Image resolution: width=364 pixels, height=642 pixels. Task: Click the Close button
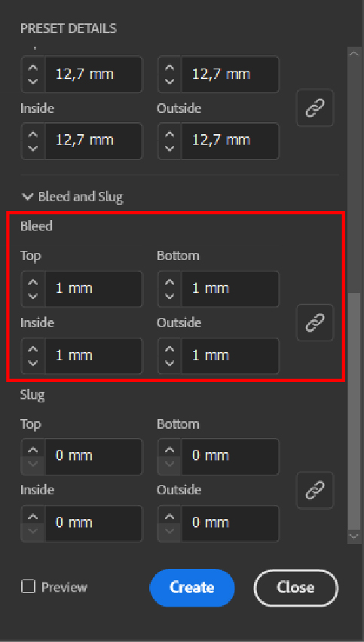[x=296, y=587]
